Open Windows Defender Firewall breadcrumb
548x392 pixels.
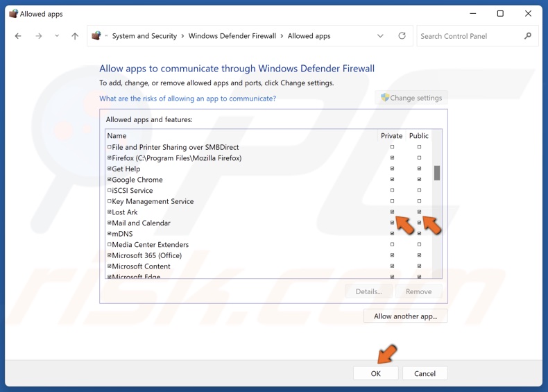tap(232, 36)
